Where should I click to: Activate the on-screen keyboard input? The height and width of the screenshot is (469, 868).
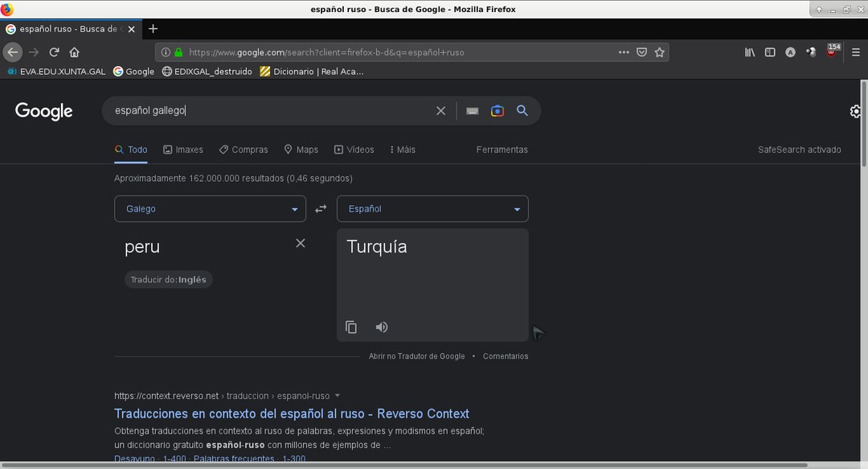point(472,110)
